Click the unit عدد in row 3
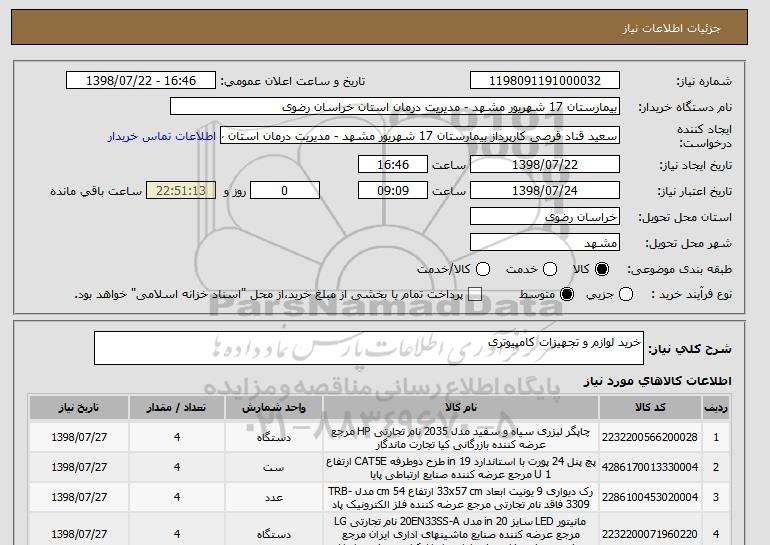This screenshot has height=545, width=770. coord(274,497)
